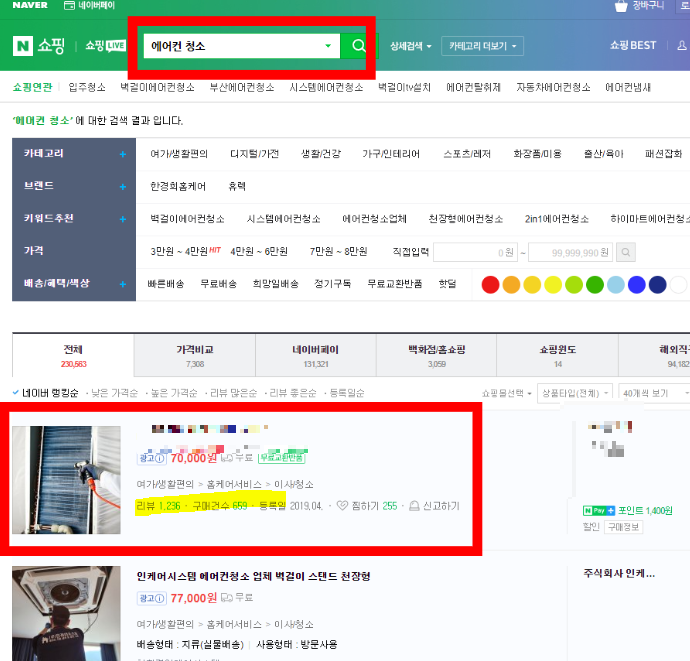This screenshot has width=690, height=661.
Task: Toggle 빠른배송 filter
Action: (x=166, y=284)
